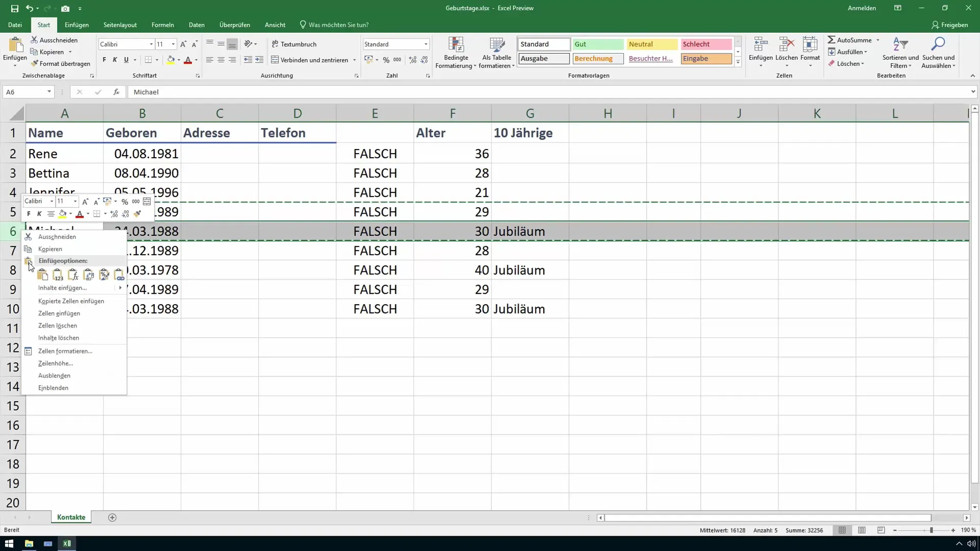Click ribbon percent style button
The height and width of the screenshot is (551, 980).
point(386,60)
